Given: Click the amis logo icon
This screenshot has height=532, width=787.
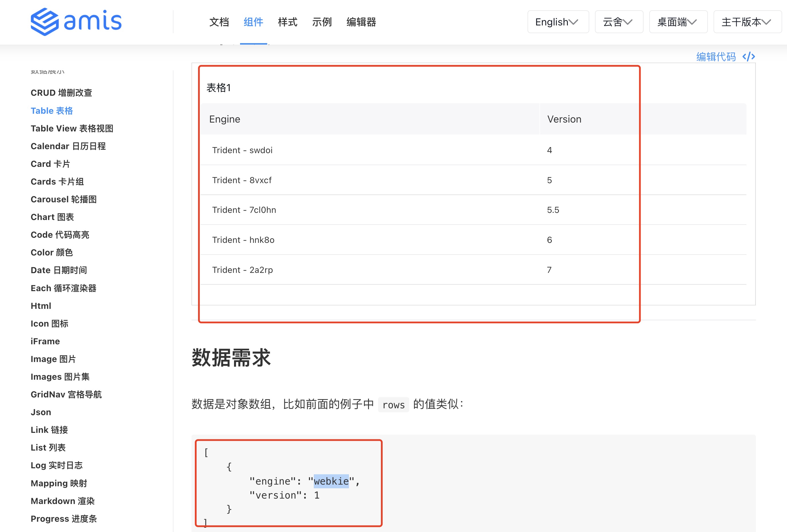Looking at the screenshot, I should (44, 22).
